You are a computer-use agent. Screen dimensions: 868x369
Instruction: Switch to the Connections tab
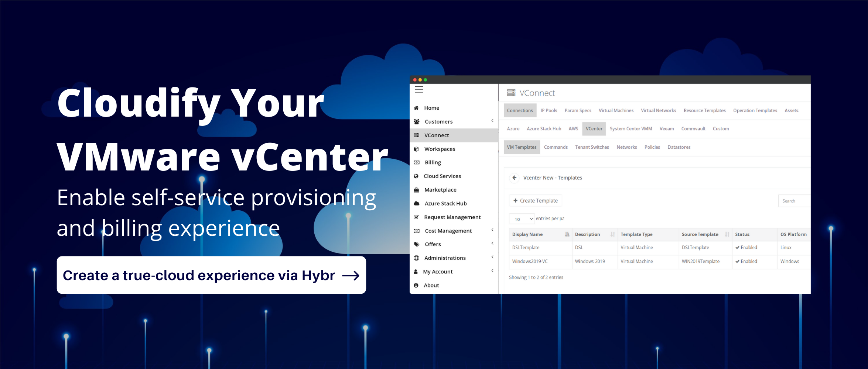click(520, 111)
